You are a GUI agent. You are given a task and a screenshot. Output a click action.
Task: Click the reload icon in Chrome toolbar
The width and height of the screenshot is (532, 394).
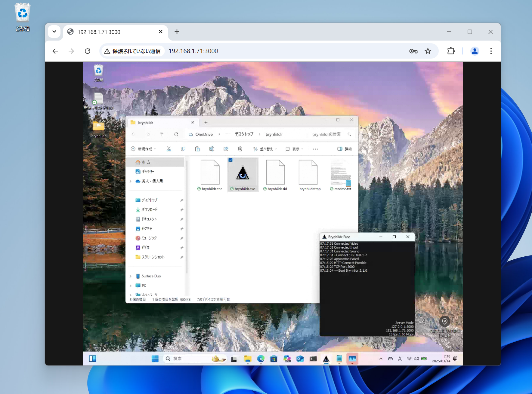point(88,51)
